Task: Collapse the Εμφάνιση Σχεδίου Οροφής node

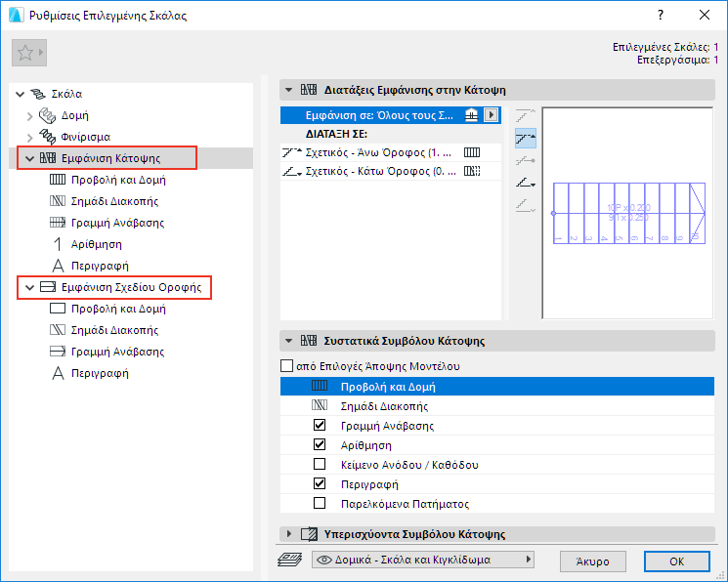Action: [x=29, y=288]
